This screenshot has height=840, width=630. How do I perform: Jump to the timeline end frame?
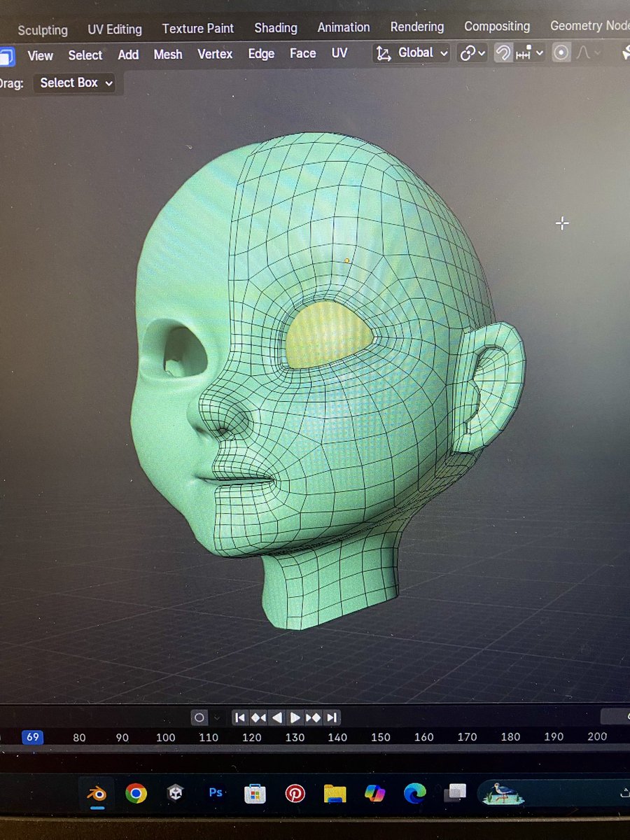pyautogui.click(x=332, y=717)
